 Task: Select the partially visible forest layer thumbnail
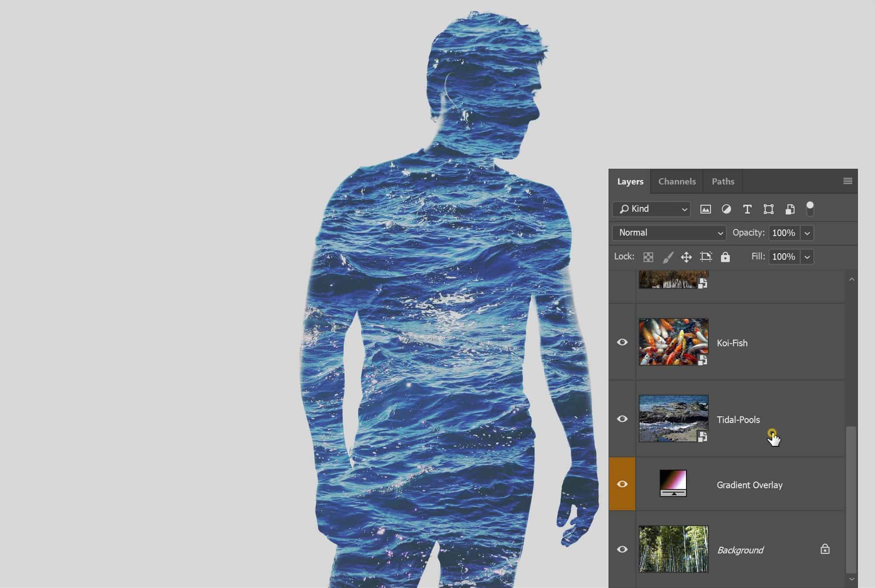[673, 280]
